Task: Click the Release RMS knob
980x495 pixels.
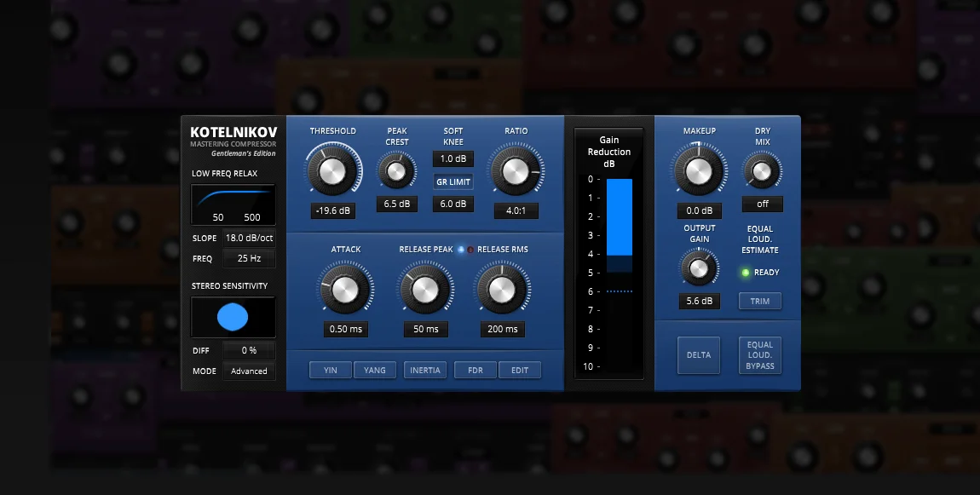Action: point(502,289)
